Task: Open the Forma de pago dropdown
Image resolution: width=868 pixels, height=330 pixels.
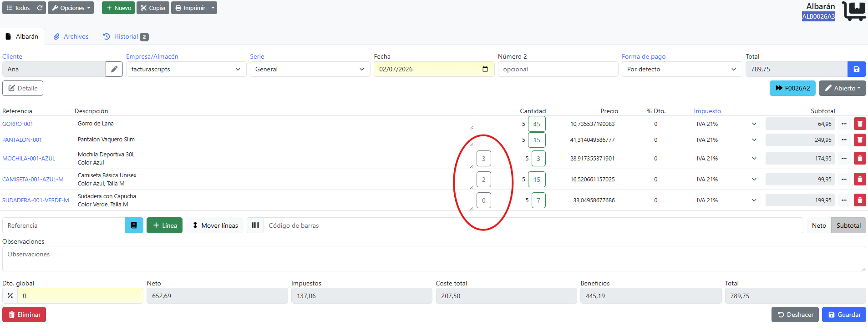Action: point(682,69)
